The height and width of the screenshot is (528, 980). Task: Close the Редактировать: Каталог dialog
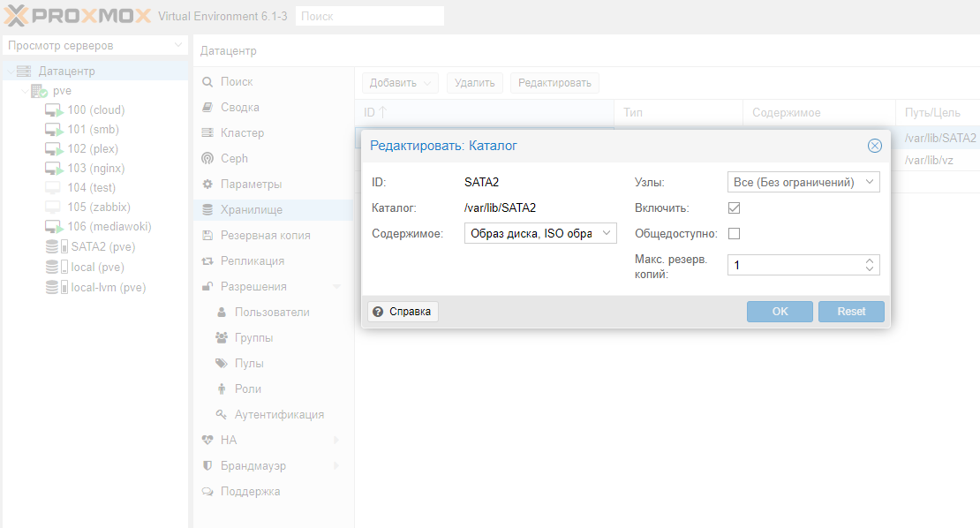point(874,146)
